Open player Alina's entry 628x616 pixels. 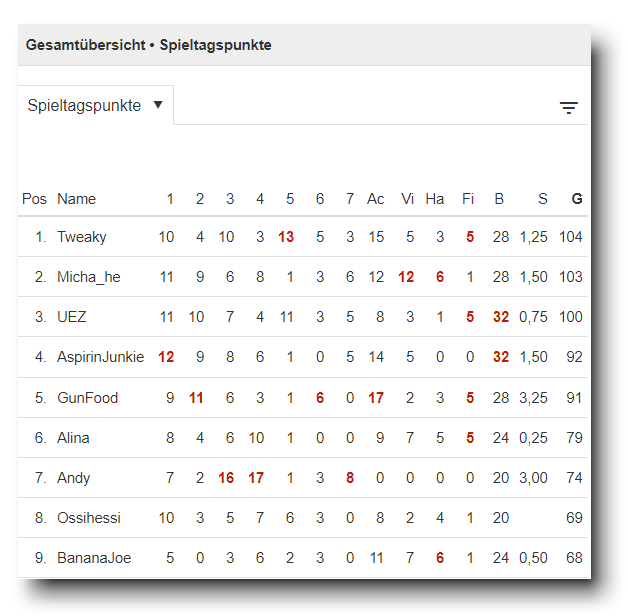click(x=73, y=438)
